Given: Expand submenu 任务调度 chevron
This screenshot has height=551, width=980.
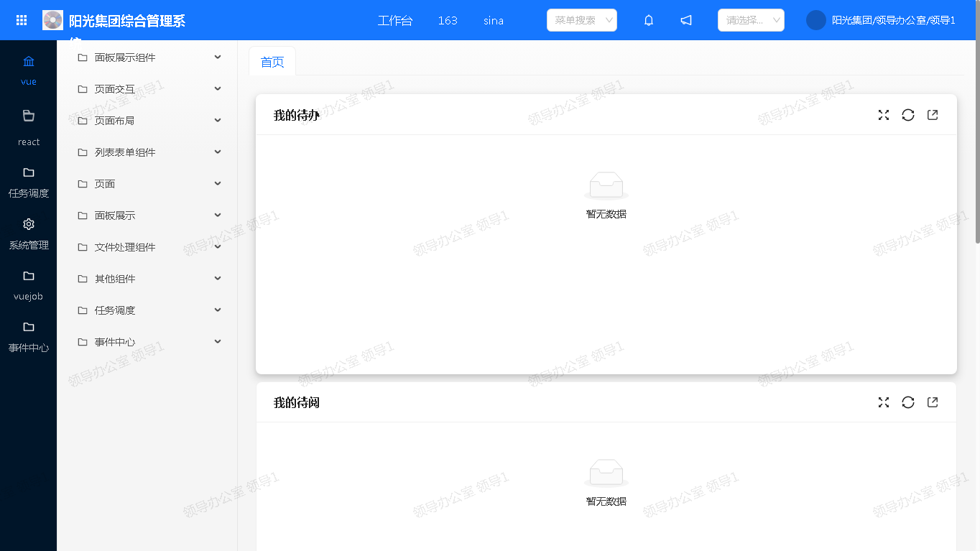Looking at the screenshot, I should [x=218, y=310].
